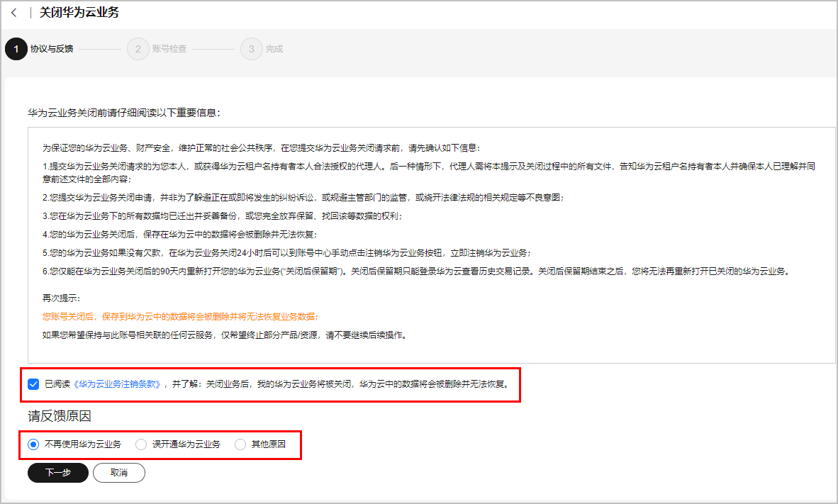Click item 5 about the 24-hour cancellation
Viewport: 838px width, 504px height.
(287, 253)
